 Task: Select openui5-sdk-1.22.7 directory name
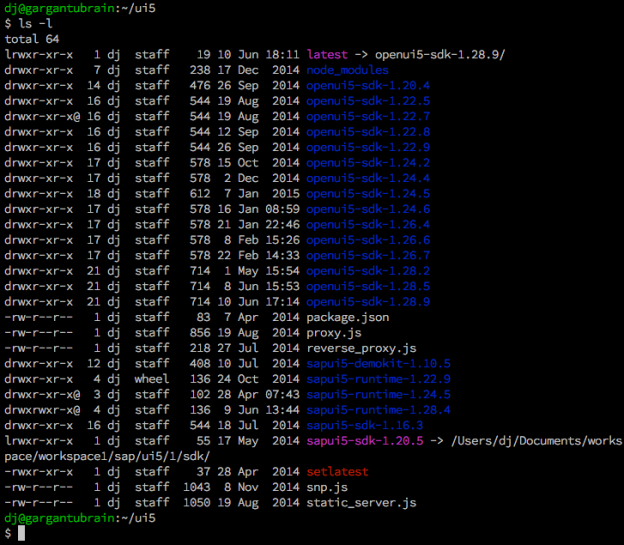[x=368, y=116]
